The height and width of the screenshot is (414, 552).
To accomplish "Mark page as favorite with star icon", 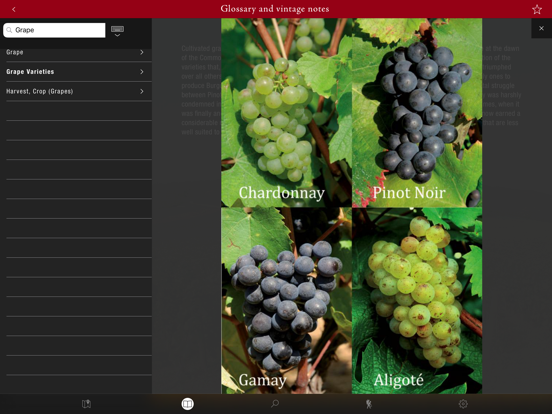I will pyautogui.click(x=537, y=9).
